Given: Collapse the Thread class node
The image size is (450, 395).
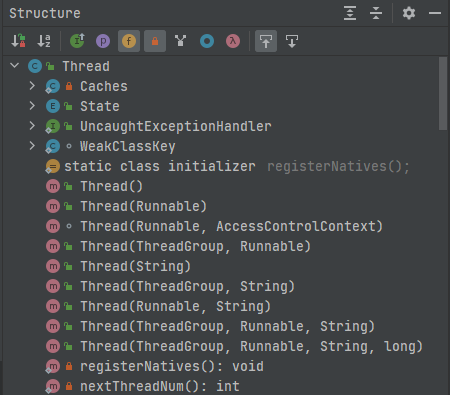Looking at the screenshot, I should pyautogui.click(x=15, y=66).
